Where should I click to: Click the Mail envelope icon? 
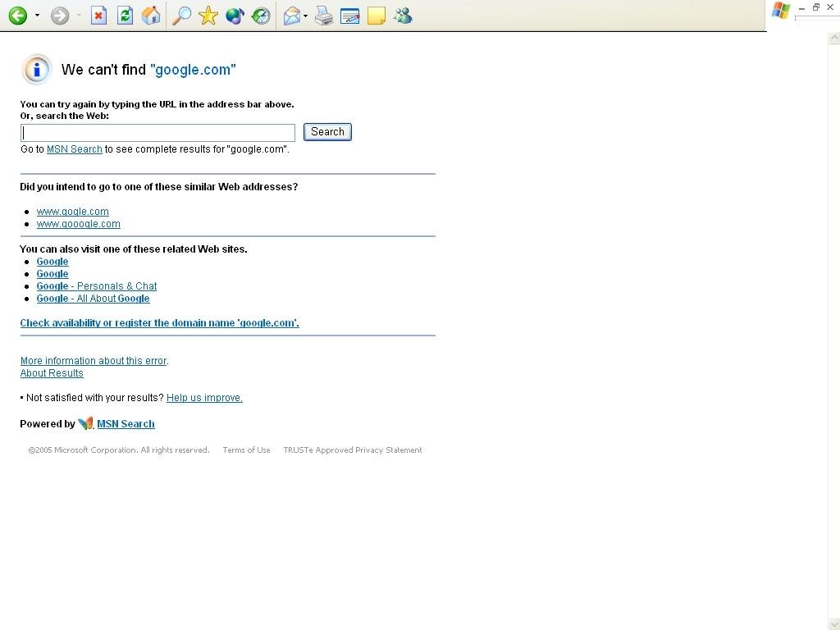tap(291, 16)
